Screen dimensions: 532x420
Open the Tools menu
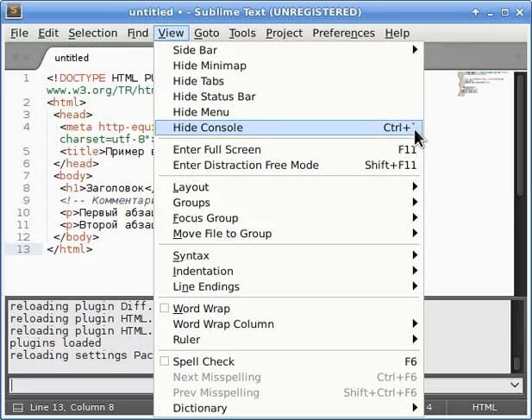point(242,34)
